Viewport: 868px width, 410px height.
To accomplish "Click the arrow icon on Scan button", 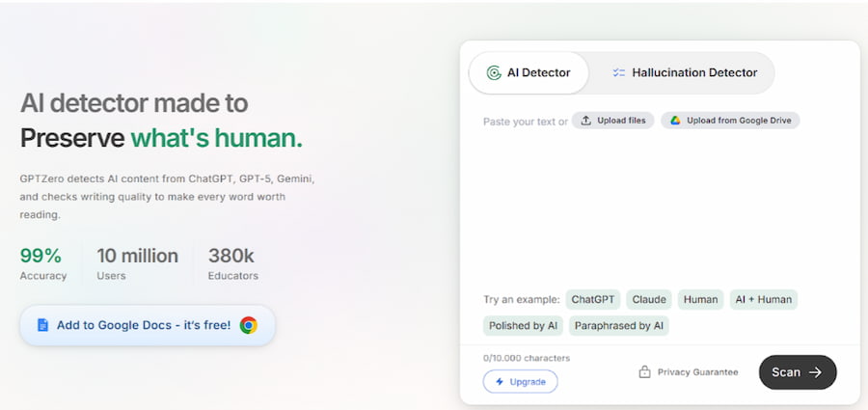I will click(x=815, y=372).
